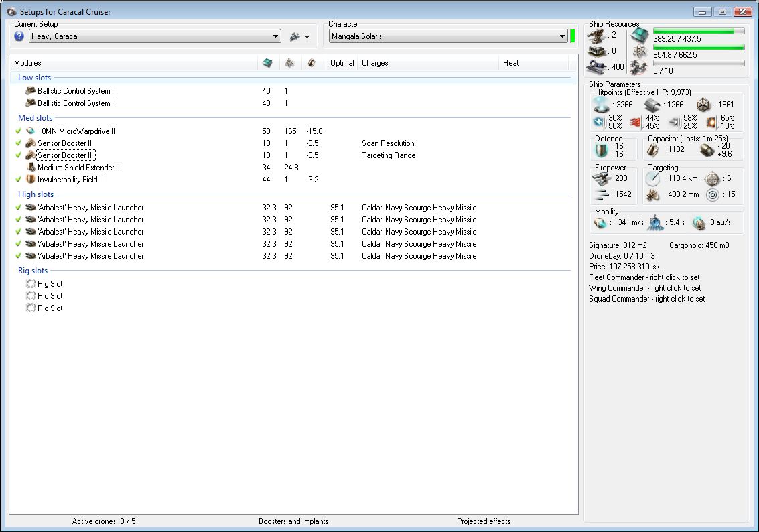Click the max velocity icon under Mobility
The width and height of the screenshot is (759, 532).
(x=600, y=222)
